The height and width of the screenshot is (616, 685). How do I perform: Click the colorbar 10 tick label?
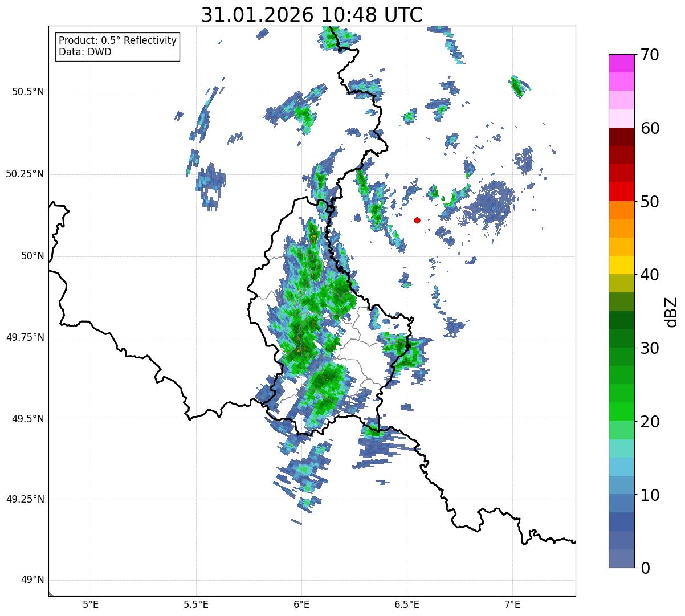pos(650,495)
